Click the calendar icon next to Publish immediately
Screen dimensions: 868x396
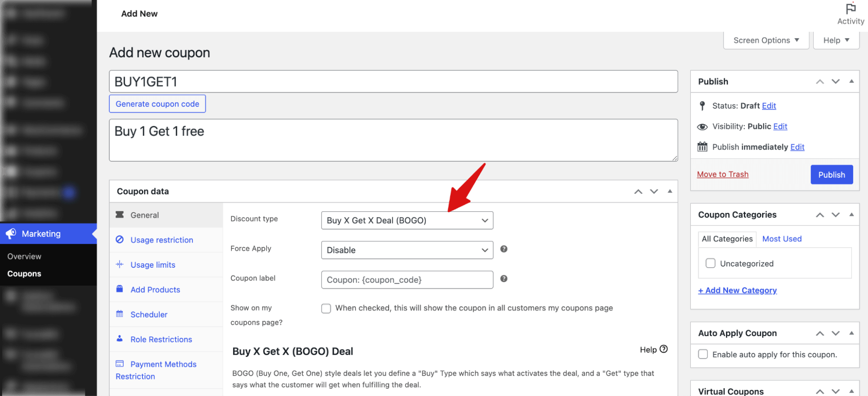point(702,147)
